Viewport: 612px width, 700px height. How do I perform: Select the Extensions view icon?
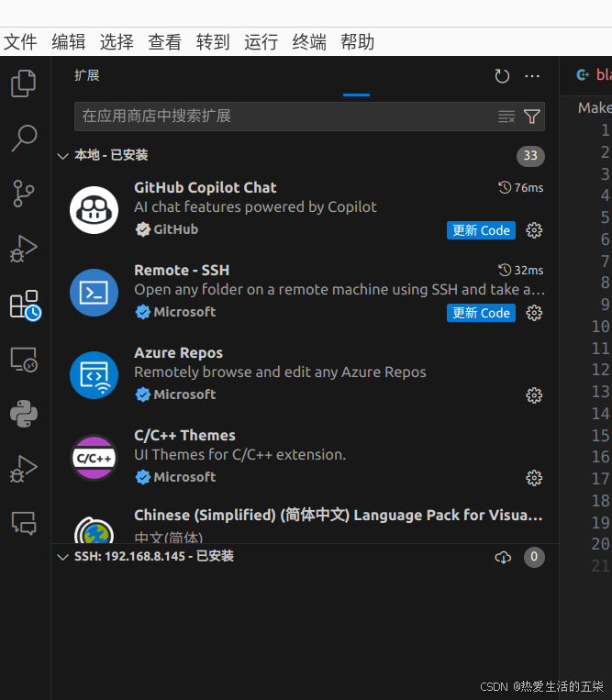pos(25,306)
